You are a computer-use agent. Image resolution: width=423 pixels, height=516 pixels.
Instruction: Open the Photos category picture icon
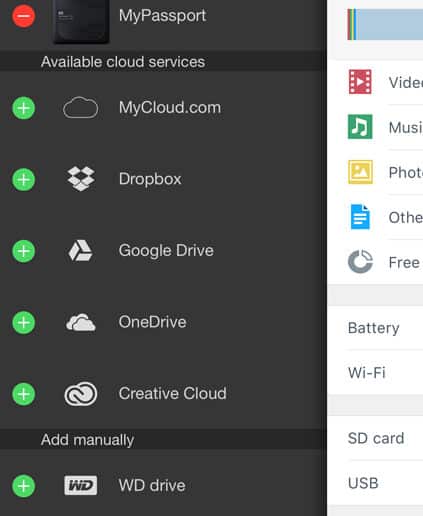coord(360,172)
